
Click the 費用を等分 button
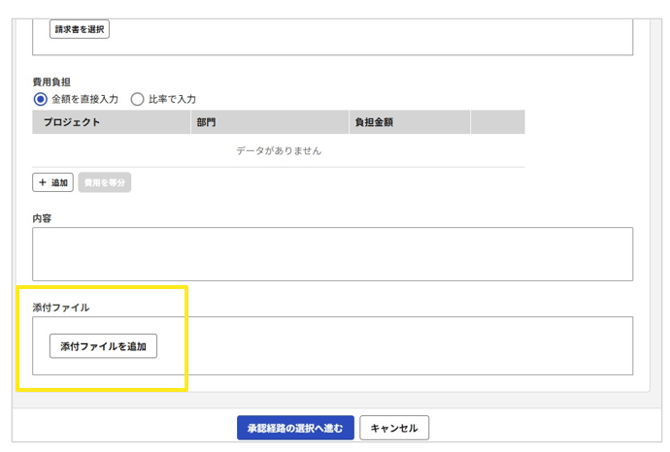(x=105, y=183)
